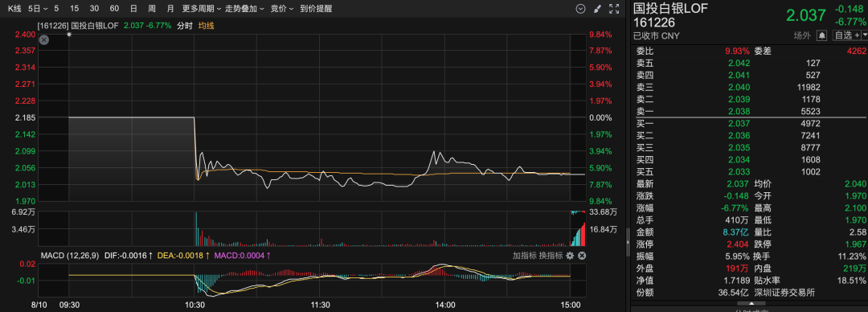Open the circled down-arrow chart options icon

coord(581,9)
